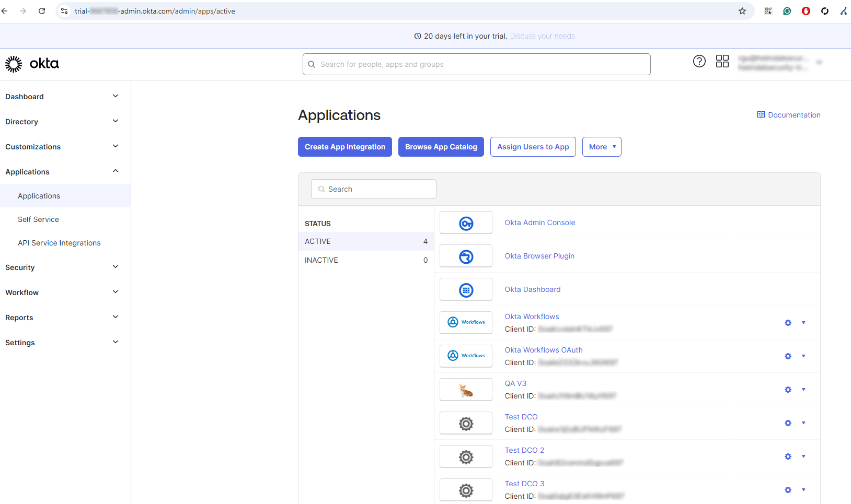Bookmark this page with the star icon
The width and height of the screenshot is (851, 504).
point(742,11)
